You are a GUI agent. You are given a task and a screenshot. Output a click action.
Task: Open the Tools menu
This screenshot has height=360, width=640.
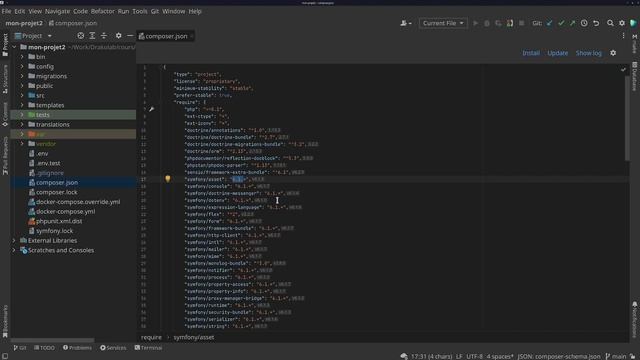140,11
